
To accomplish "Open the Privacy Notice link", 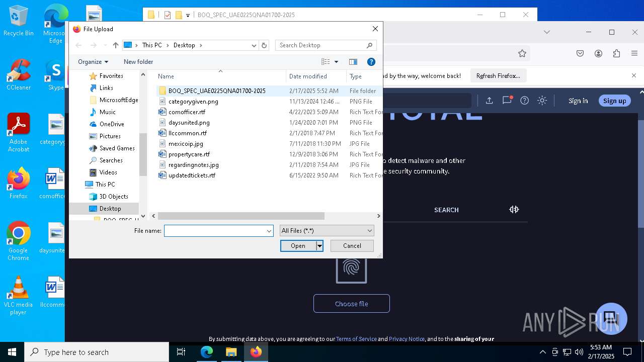I will pos(407,339).
